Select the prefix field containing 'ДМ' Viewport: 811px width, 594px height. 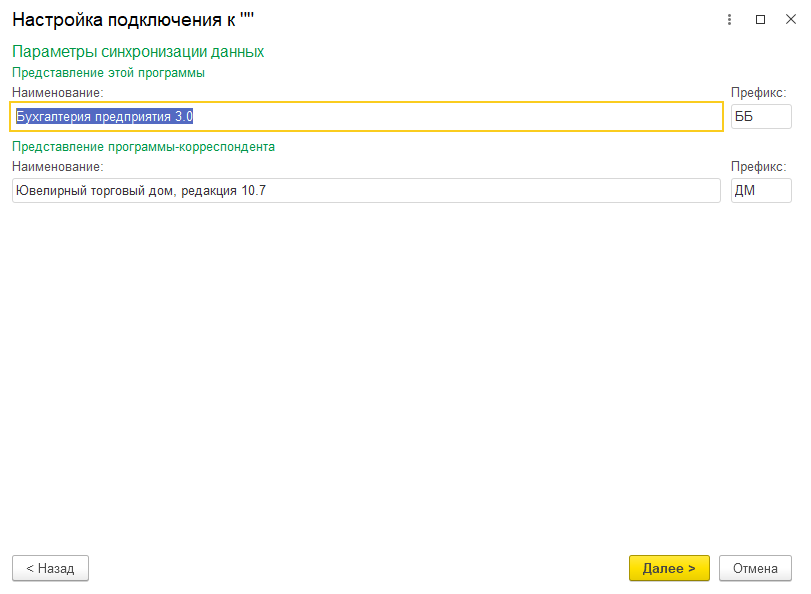[x=761, y=190]
